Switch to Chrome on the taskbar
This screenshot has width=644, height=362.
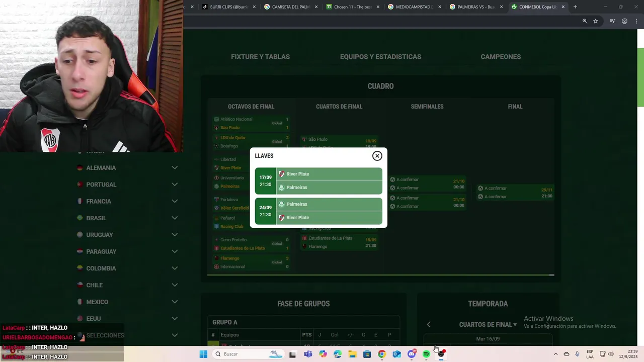tap(382, 354)
